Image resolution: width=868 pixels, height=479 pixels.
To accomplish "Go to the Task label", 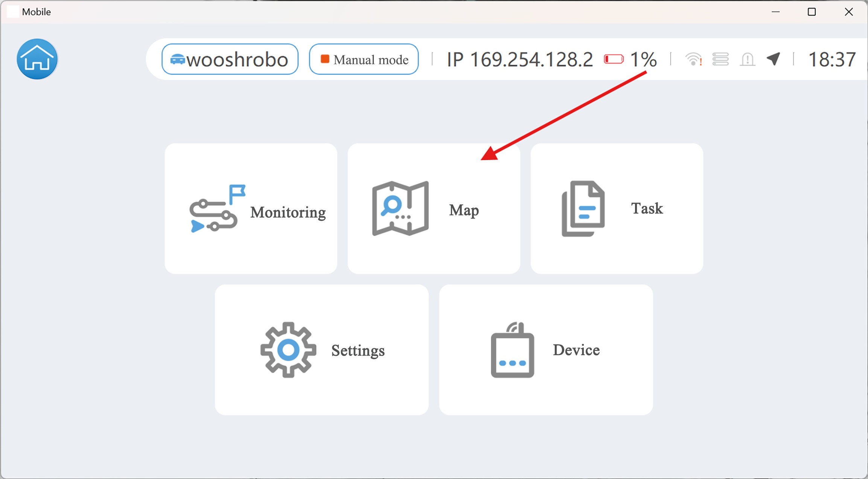I will [647, 208].
